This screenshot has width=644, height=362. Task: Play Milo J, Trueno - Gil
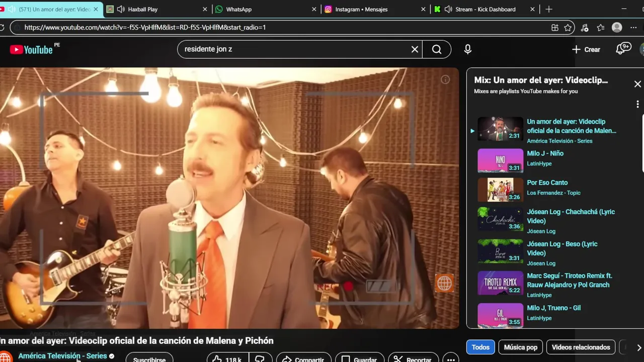pos(553,308)
